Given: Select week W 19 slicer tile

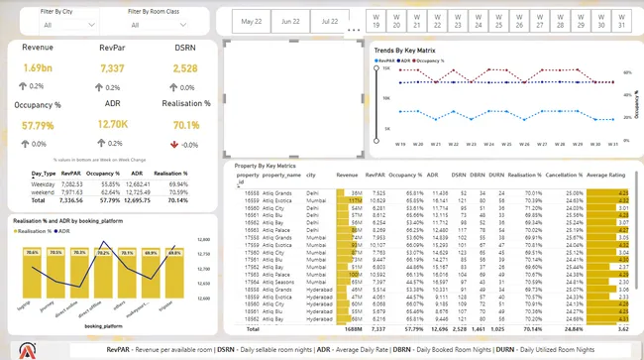Looking at the screenshot, I should (376, 21).
